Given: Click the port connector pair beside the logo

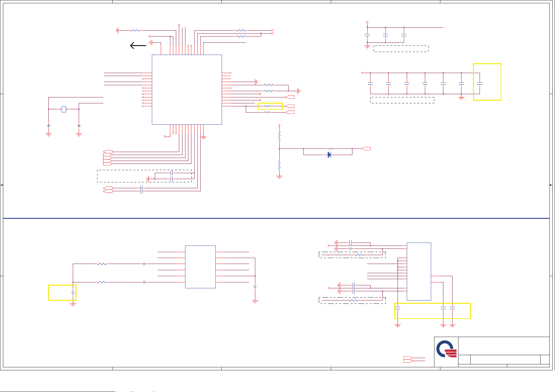Looking at the screenshot, I should 408,359.
